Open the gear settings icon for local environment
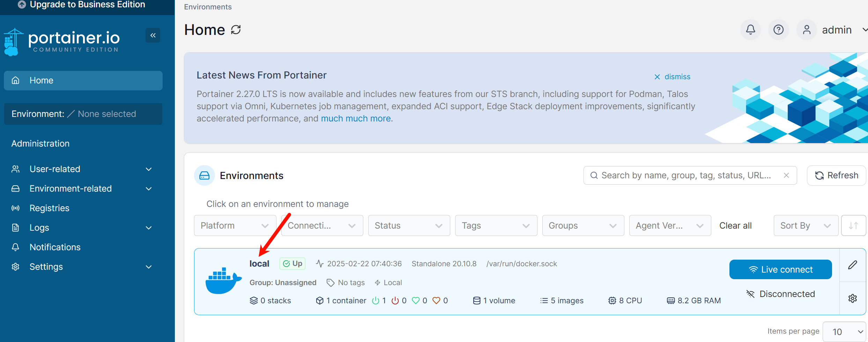The image size is (868, 342). 853,298
